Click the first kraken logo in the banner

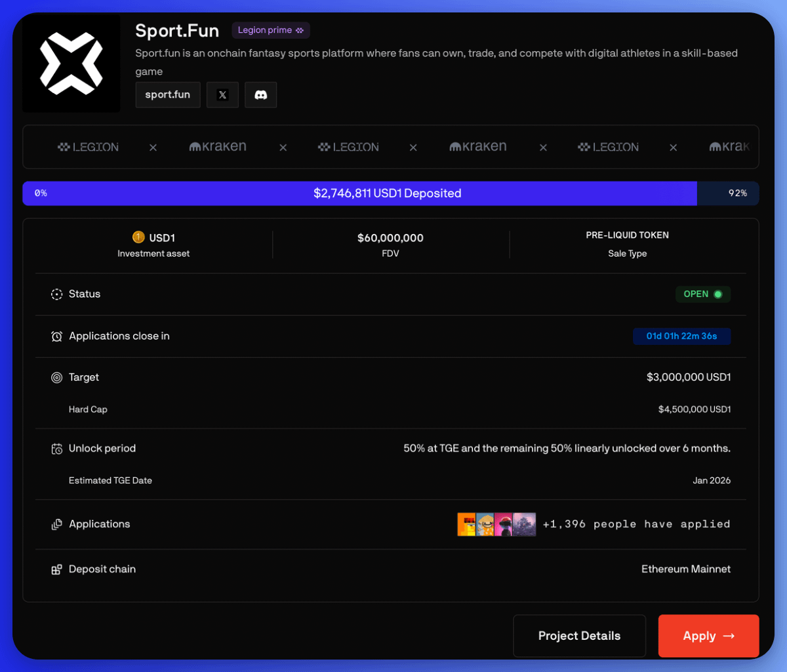coord(218,146)
